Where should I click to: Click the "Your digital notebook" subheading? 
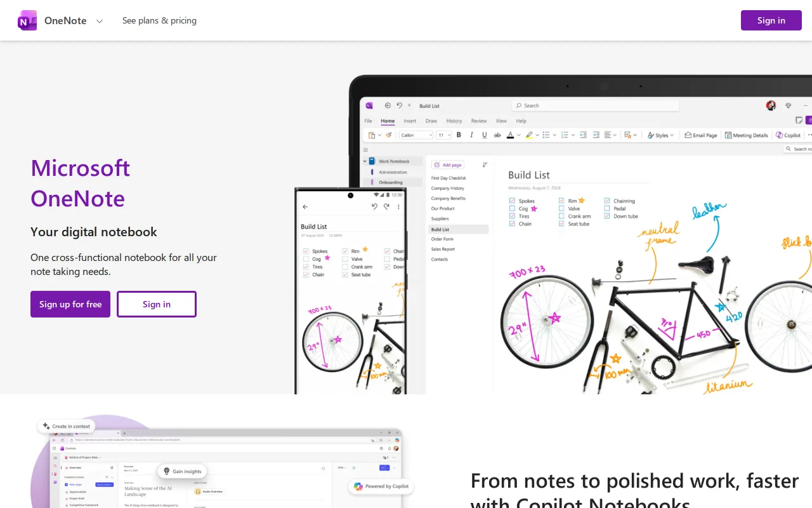94,232
